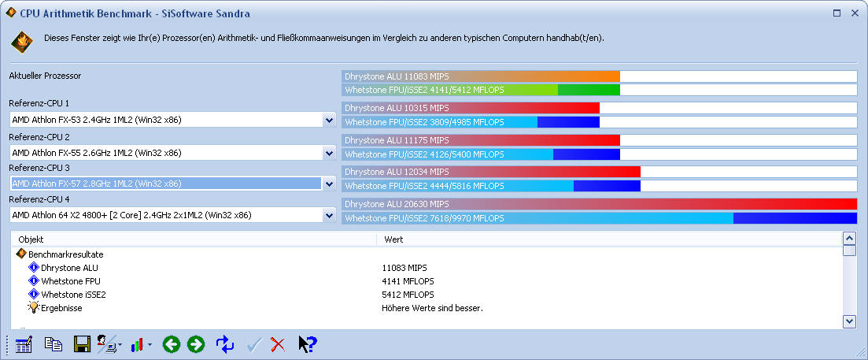868x360 pixels.
Task: Click the Dhrystone ALU 12034 MIPS bar
Action: click(491, 172)
